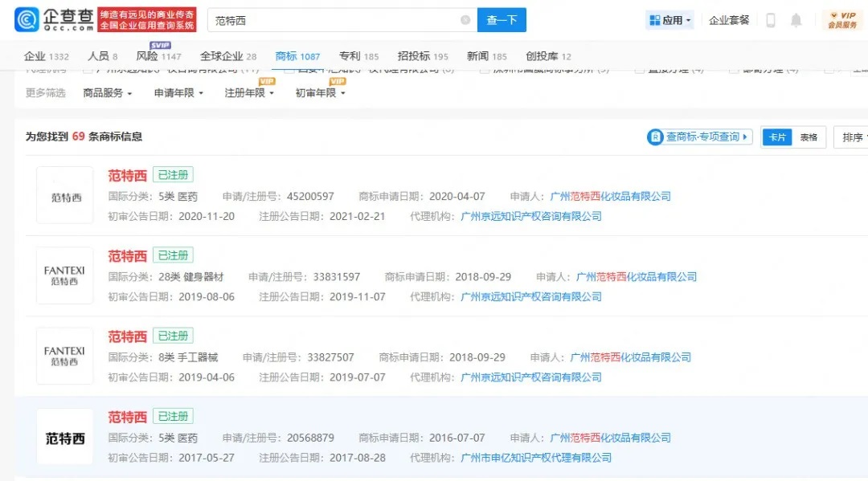Open 广州市申亿知识产权代理有限公司 link

(536, 458)
